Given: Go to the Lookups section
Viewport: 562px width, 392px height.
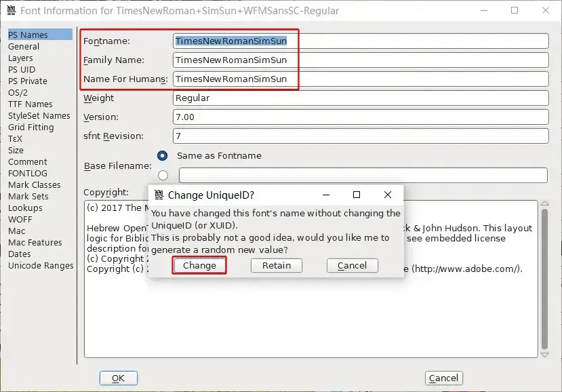Looking at the screenshot, I should point(25,208).
